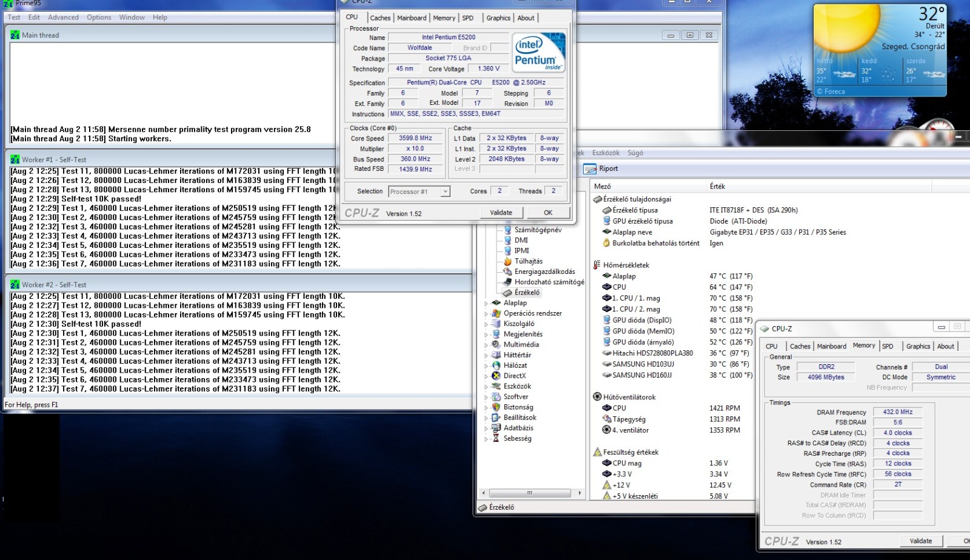Switch to CPU tab in bottom CPU-Z
The width and height of the screenshot is (970, 560).
(x=772, y=346)
